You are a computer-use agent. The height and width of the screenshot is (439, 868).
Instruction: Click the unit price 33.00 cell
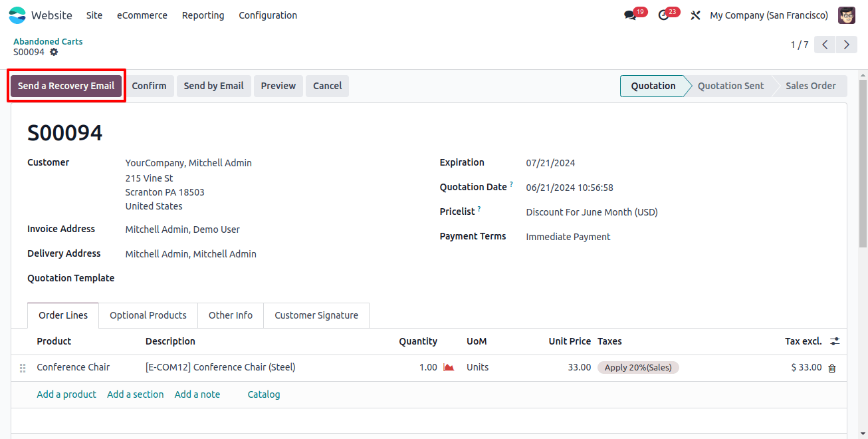[579, 367]
